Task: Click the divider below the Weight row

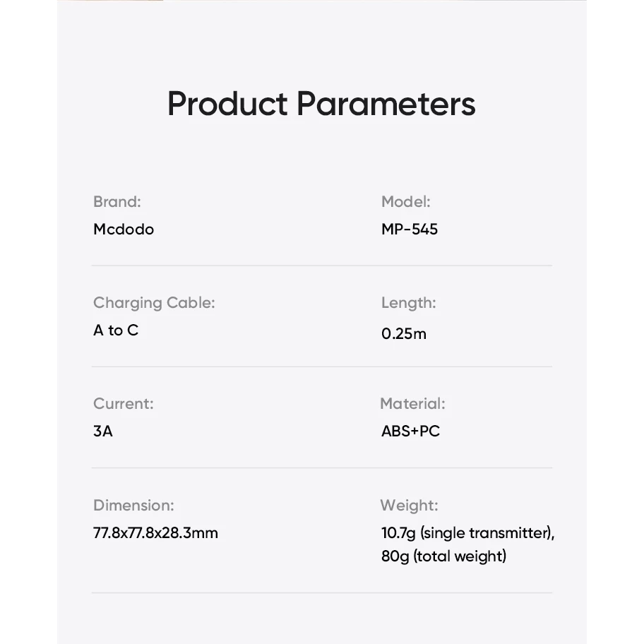Action: [321, 592]
